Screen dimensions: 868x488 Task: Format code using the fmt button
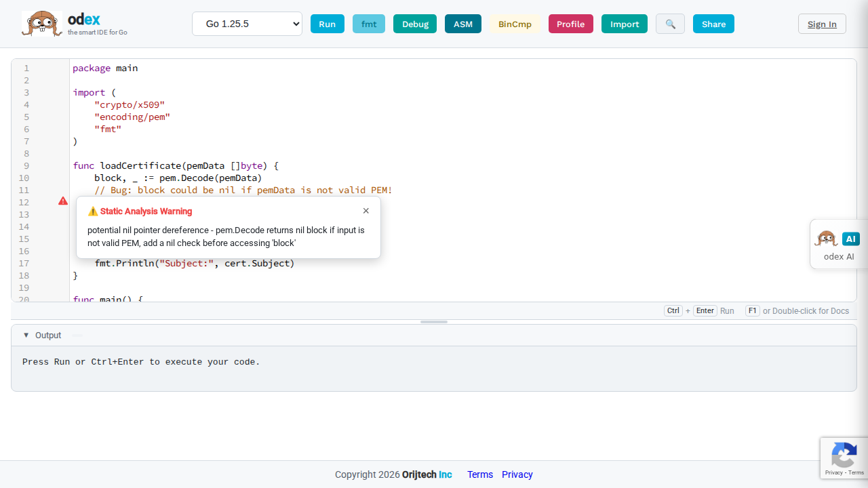point(369,24)
